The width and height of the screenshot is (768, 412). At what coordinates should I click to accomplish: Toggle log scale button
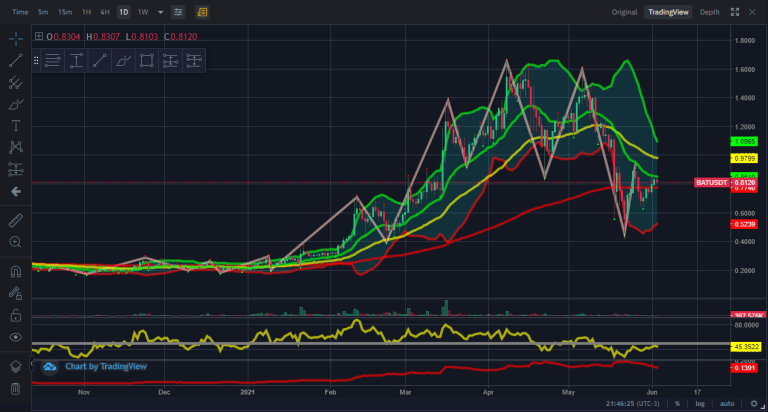(x=700, y=404)
